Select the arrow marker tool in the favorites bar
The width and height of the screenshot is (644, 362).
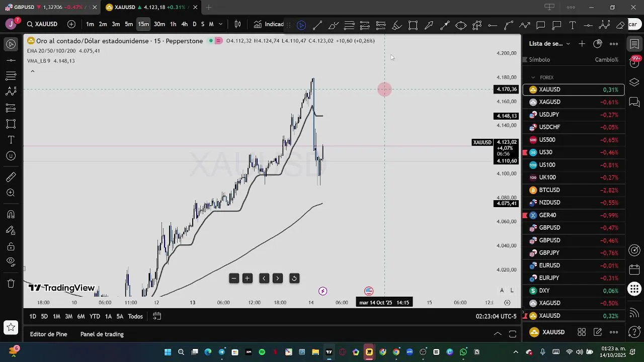[429, 25]
